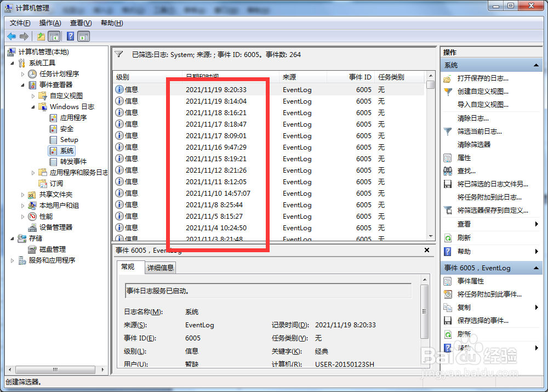This screenshot has width=548, height=392.
Task: Toggle the console tree pane icon
Action: point(54,36)
